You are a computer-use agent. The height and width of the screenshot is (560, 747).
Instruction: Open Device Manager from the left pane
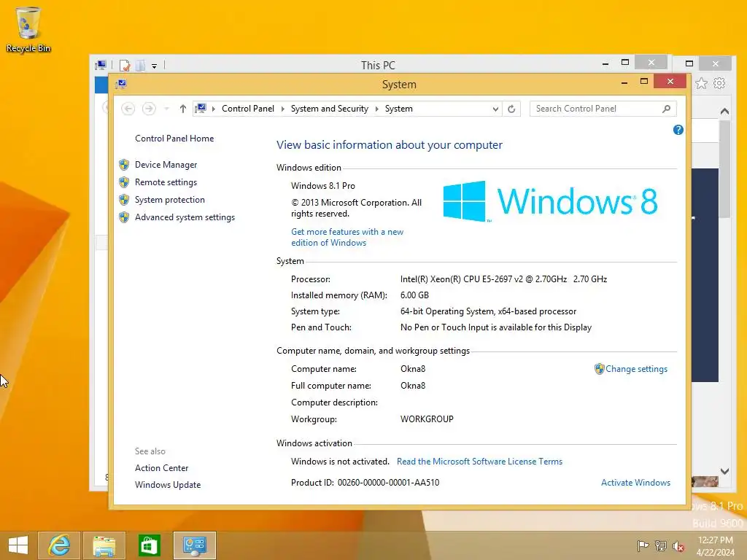[x=166, y=165]
